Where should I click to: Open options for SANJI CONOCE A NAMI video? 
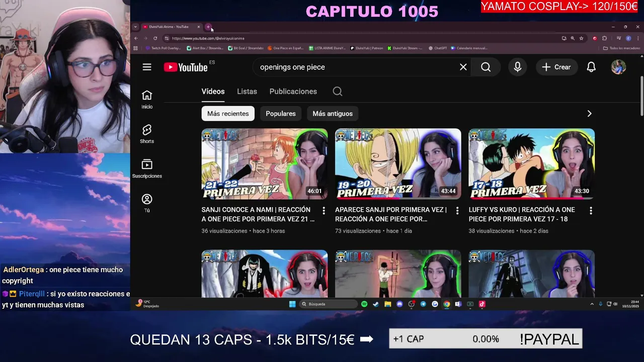(x=324, y=211)
